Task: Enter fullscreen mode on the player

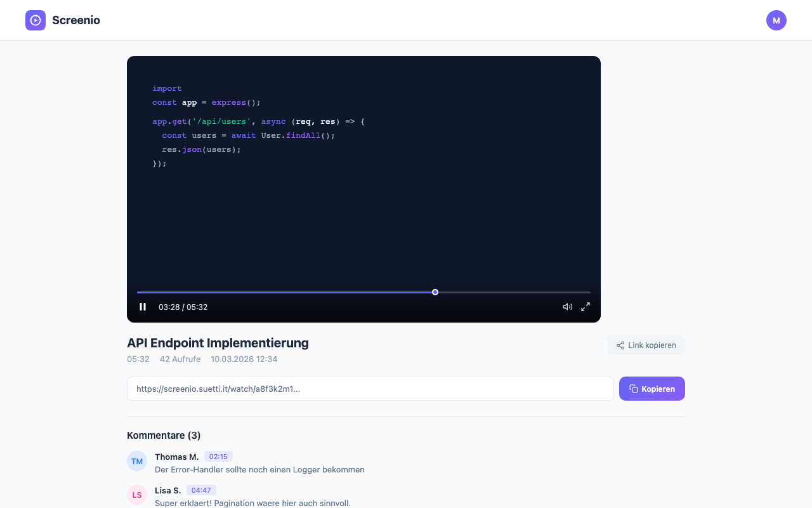Action: (585, 307)
